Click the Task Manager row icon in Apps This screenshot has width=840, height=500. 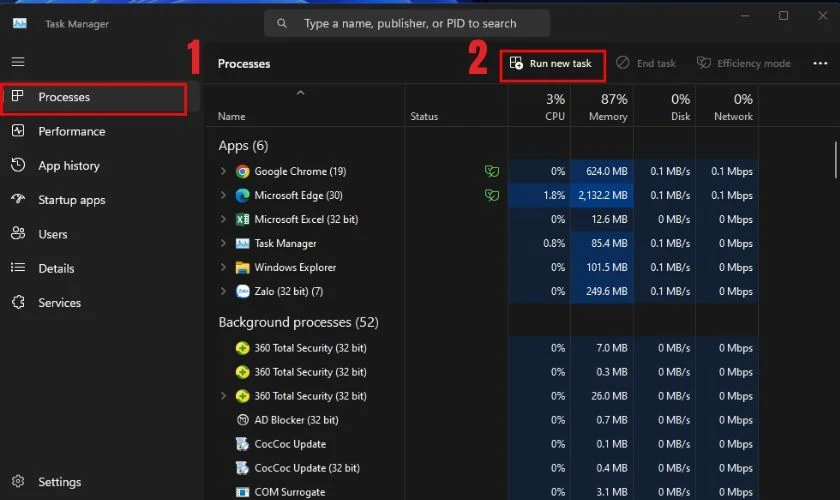pos(243,243)
